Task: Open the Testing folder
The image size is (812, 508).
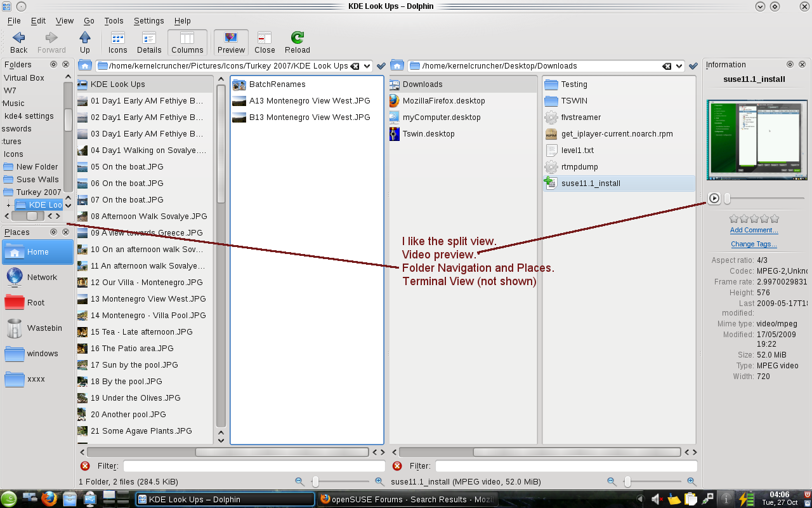Action: pyautogui.click(x=566, y=84)
